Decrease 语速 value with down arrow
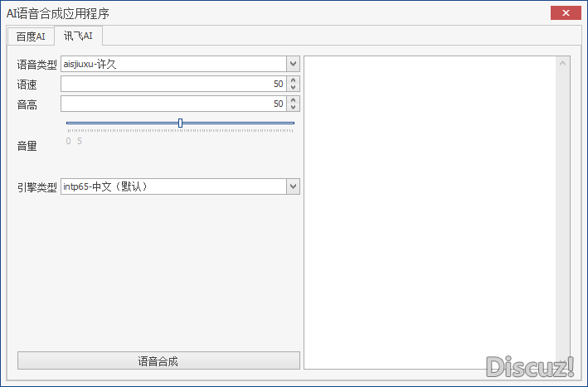The height and width of the screenshot is (387, 588). click(294, 87)
